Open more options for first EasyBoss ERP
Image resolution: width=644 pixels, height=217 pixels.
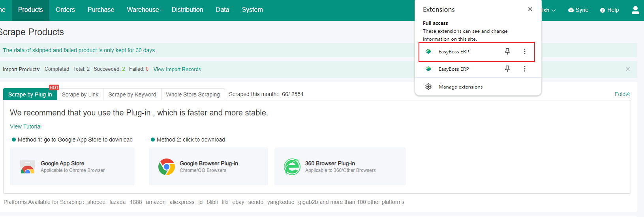pyautogui.click(x=524, y=51)
